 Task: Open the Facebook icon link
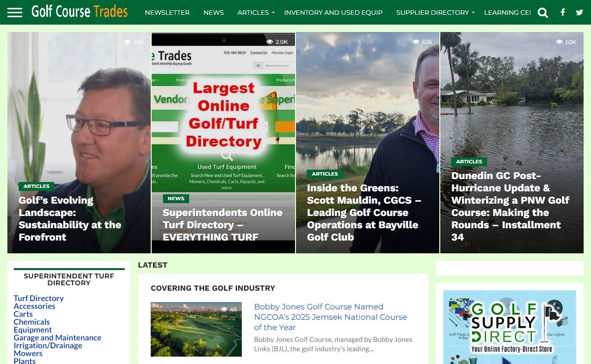(x=563, y=12)
